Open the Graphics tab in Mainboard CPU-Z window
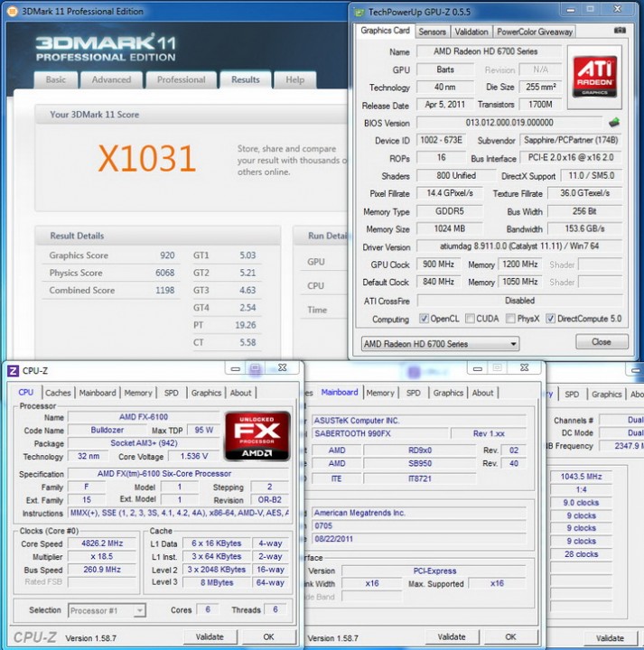This screenshot has width=644, height=650. [x=448, y=393]
